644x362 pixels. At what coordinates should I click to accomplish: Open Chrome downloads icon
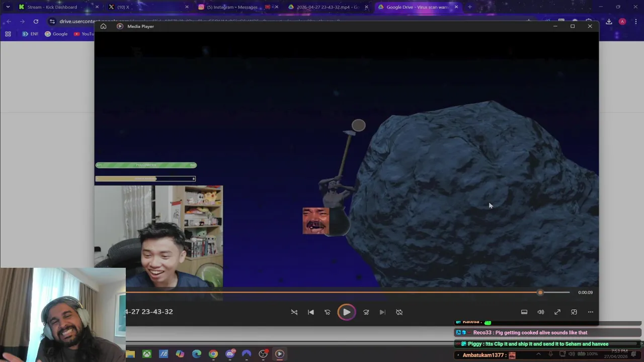609,22
